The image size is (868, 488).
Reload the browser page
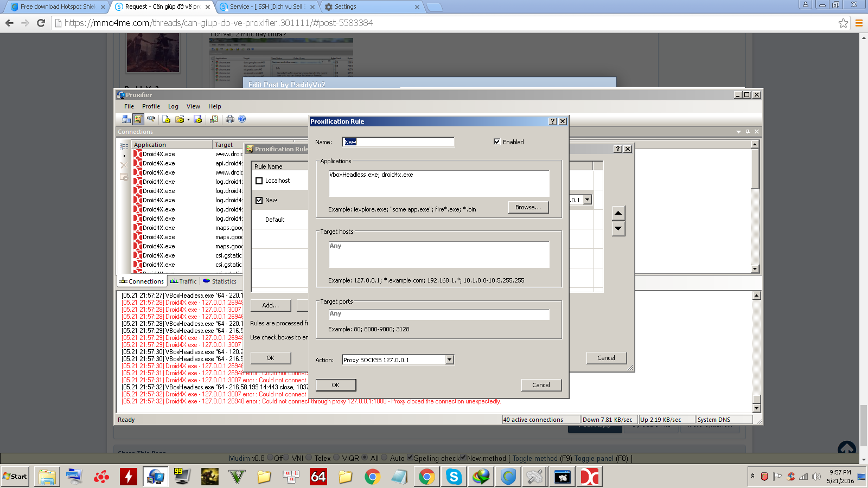coord(41,23)
